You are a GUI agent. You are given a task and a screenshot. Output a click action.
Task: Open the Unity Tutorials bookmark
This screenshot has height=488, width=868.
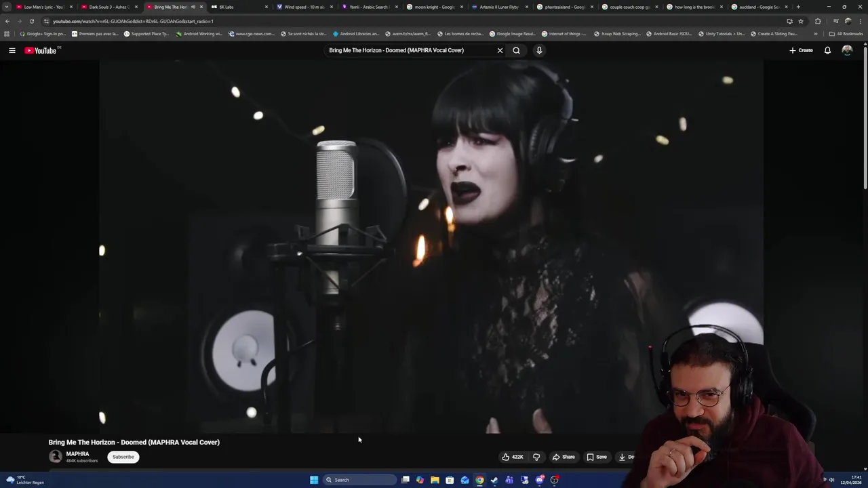[x=721, y=34]
